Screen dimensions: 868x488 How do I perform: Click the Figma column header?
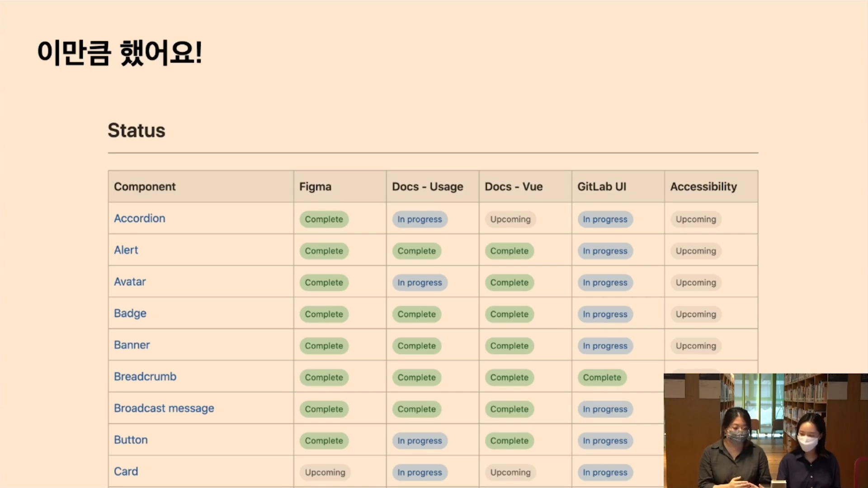(x=315, y=187)
